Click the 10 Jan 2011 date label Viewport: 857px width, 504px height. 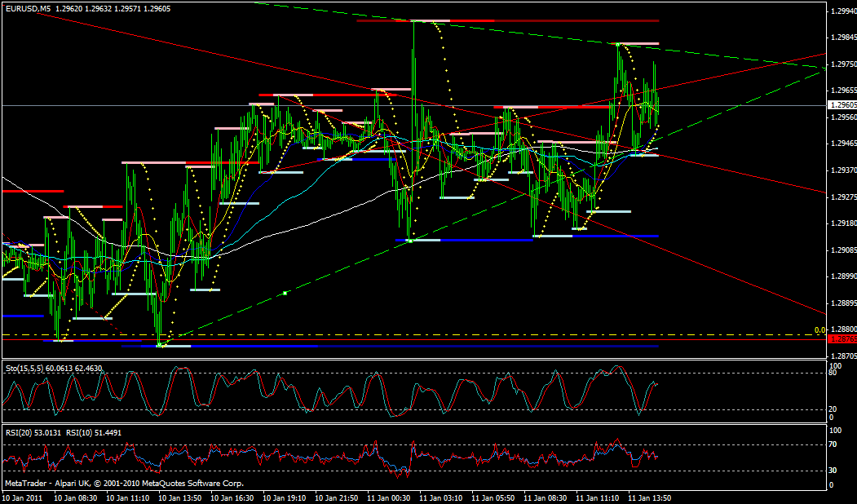(22, 497)
